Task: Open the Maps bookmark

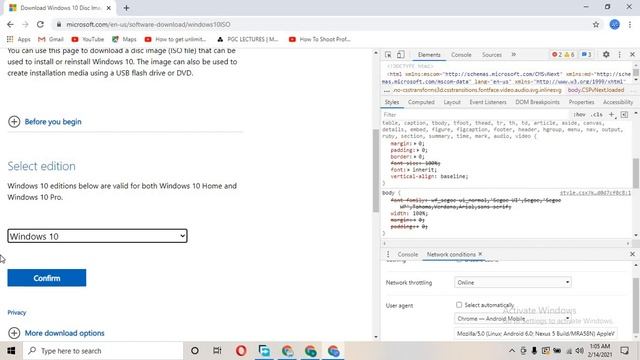Action: [124, 39]
